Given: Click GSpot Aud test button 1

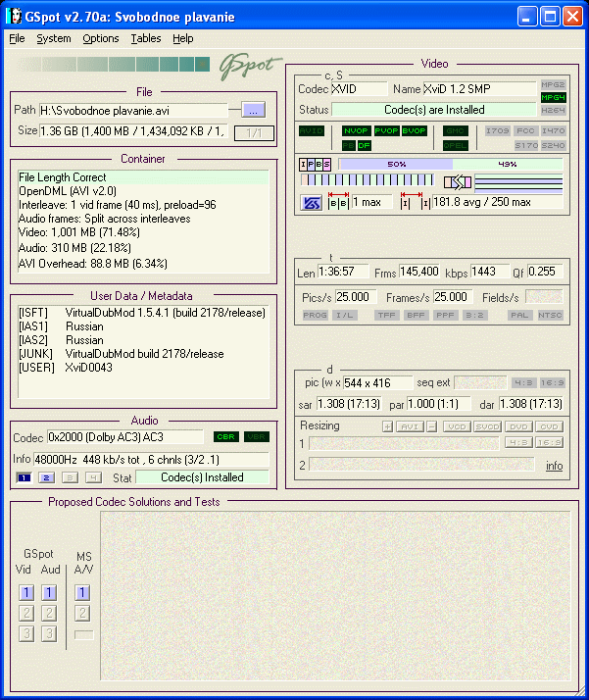Looking at the screenshot, I should pyautogui.click(x=49, y=593).
